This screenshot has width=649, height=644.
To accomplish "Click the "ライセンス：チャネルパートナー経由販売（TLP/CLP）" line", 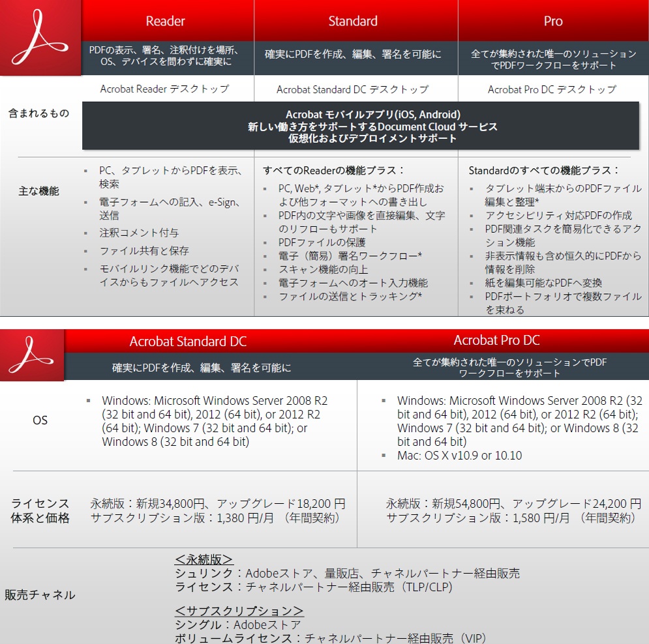I will (314, 587).
